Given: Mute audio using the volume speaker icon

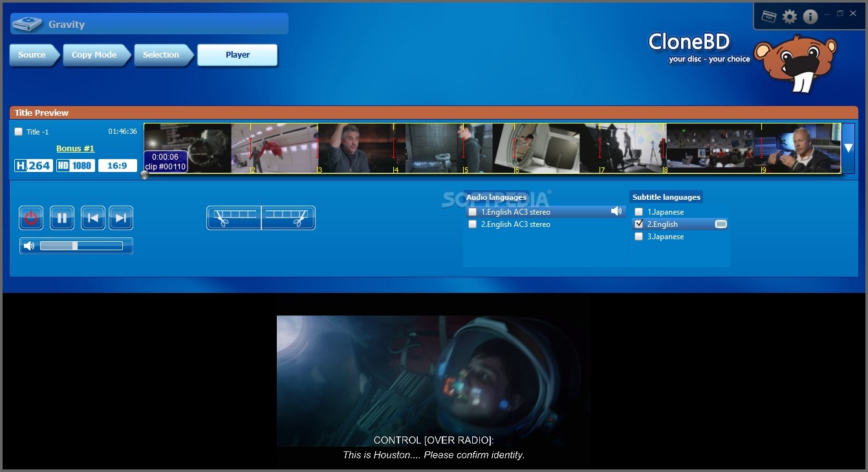Looking at the screenshot, I should (29, 246).
